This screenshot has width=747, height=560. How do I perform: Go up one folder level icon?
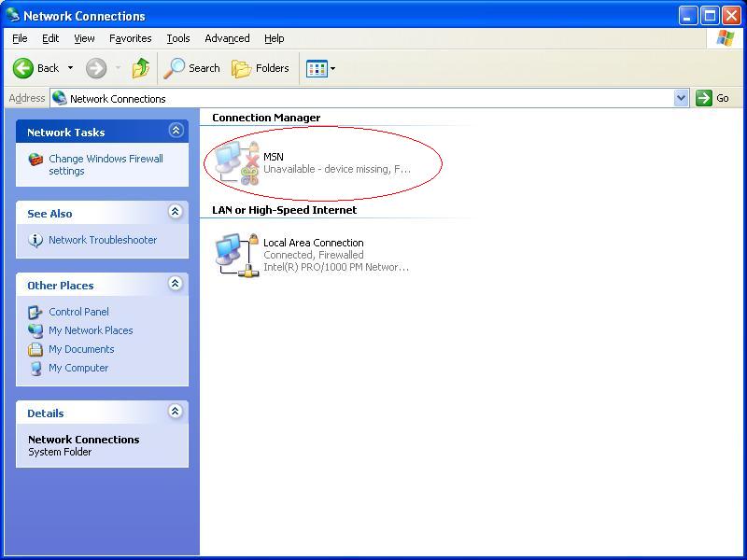point(141,68)
